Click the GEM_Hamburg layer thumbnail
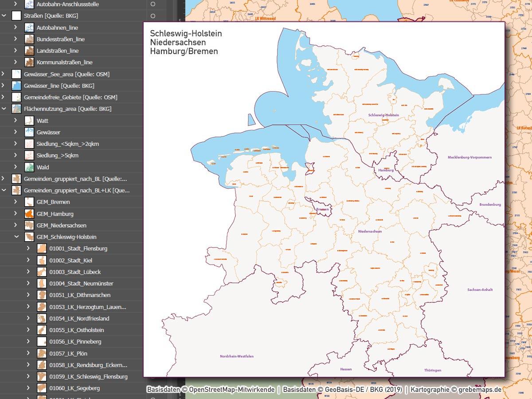The image size is (532, 399). coord(29,213)
